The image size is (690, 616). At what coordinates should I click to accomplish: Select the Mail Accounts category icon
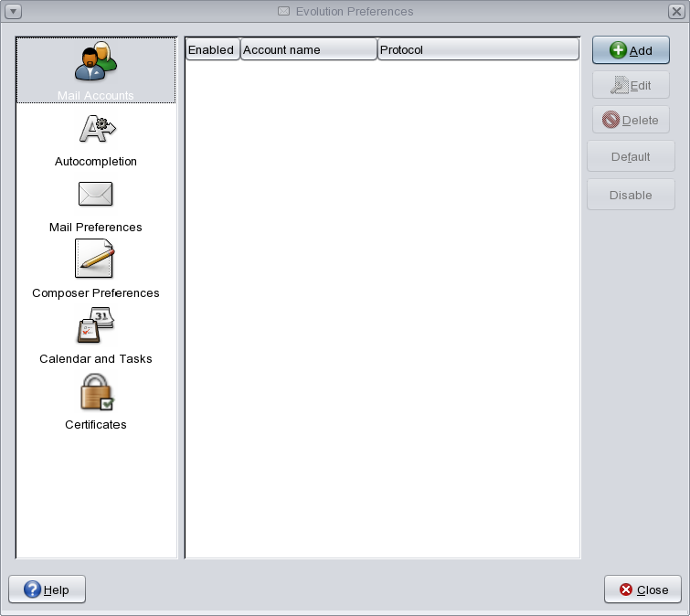(95, 61)
